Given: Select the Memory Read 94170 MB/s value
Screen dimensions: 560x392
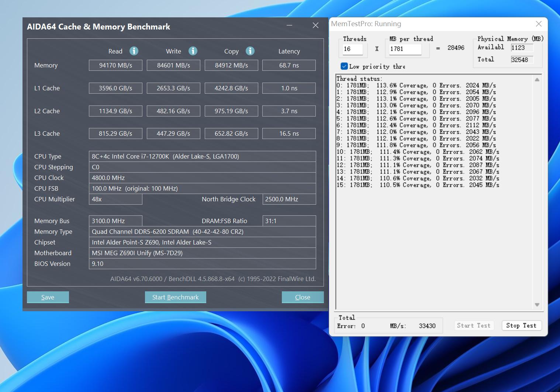Looking at the screenshot, I should (x=115, y=65).
